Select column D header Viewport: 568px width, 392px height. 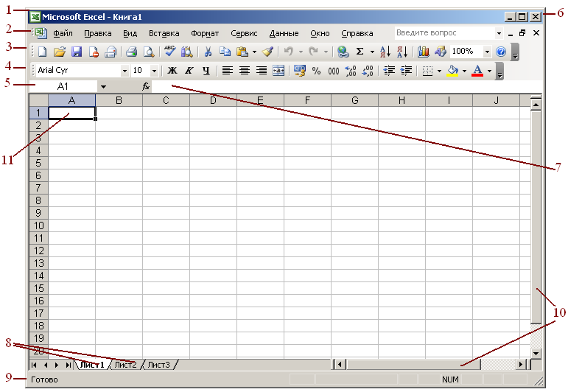pyautogui.click(x=213, y=100)
